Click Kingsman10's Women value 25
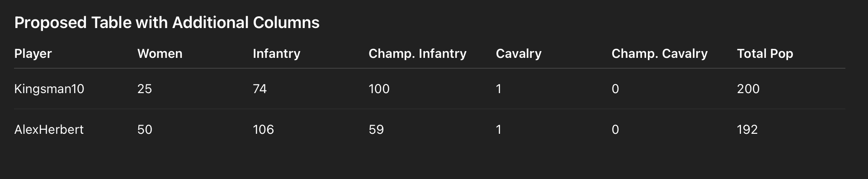Viewport: 868px width, 179px height. point(145,89)
